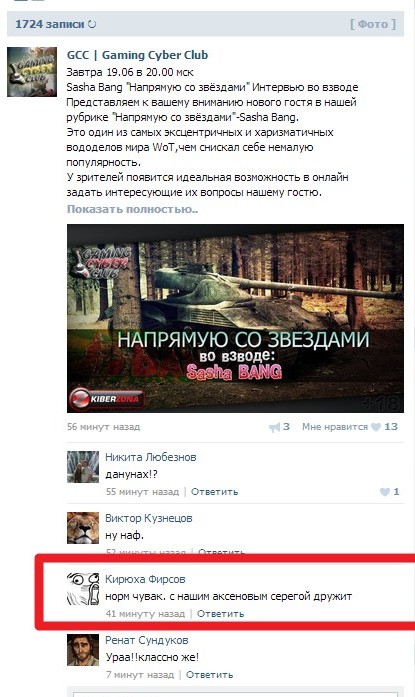Open GCC group avatar next to the post
The width and height of the screenshot is (415, 697).
pos(32,72)
